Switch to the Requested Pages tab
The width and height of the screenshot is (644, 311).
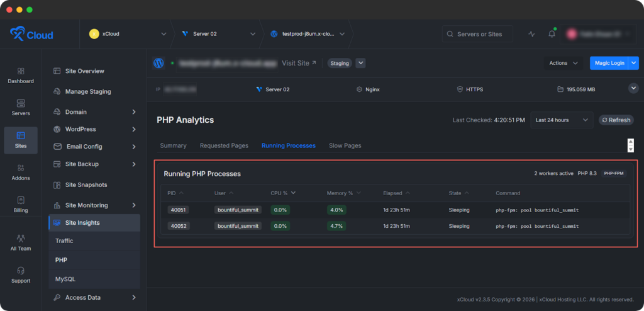[223, 145]
